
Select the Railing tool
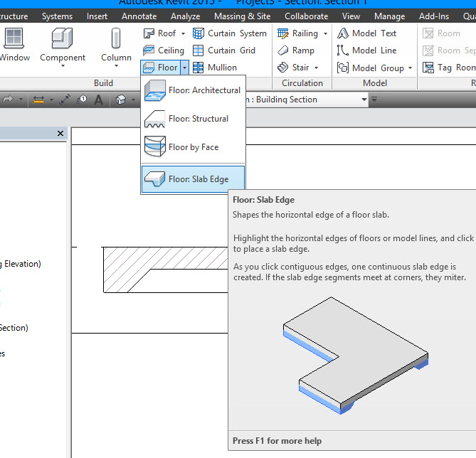click(298, 33)
